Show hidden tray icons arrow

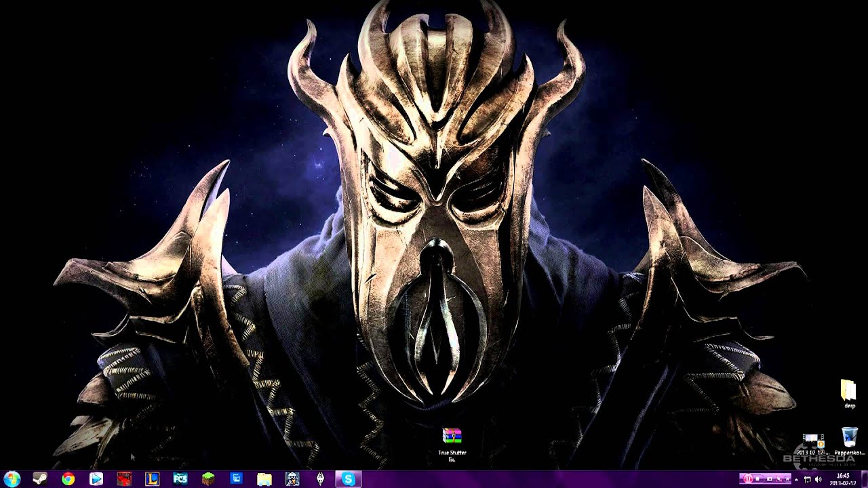point(796,480)
